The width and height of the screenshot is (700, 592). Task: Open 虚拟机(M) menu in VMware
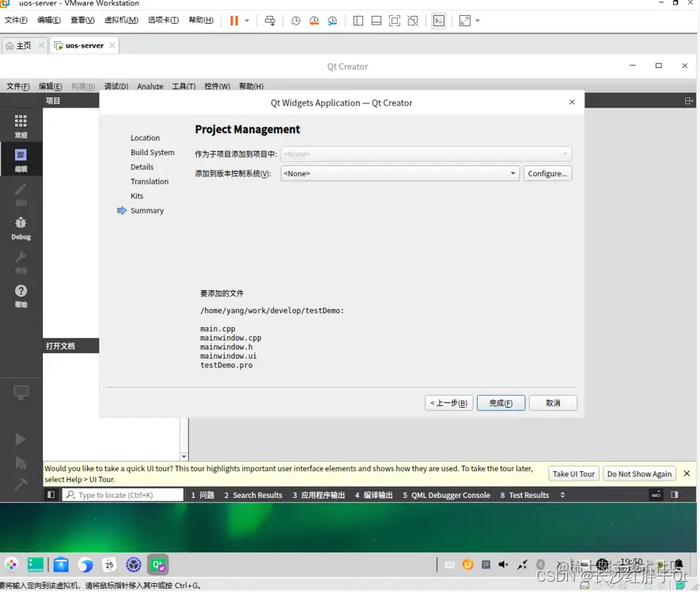pyautogui.click(x=121, y=20)
